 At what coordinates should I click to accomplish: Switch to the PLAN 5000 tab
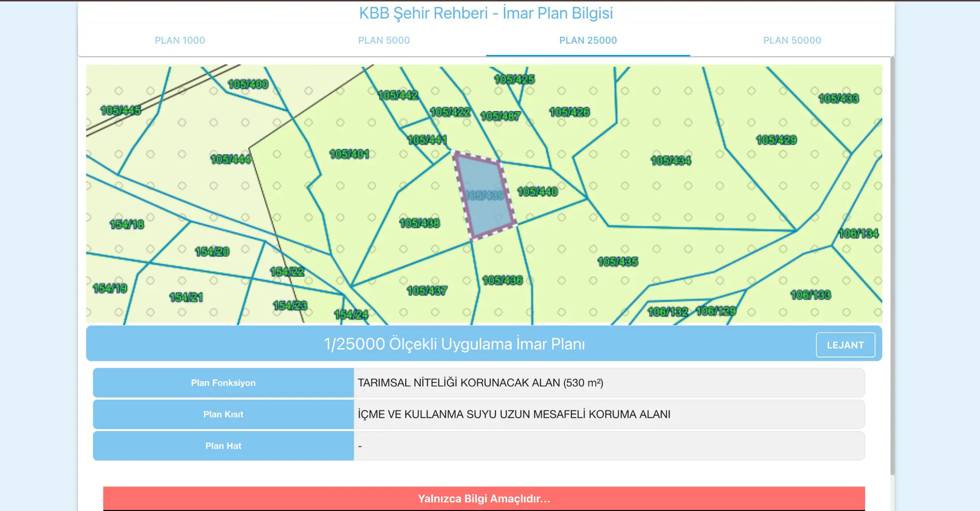(384, 40)
